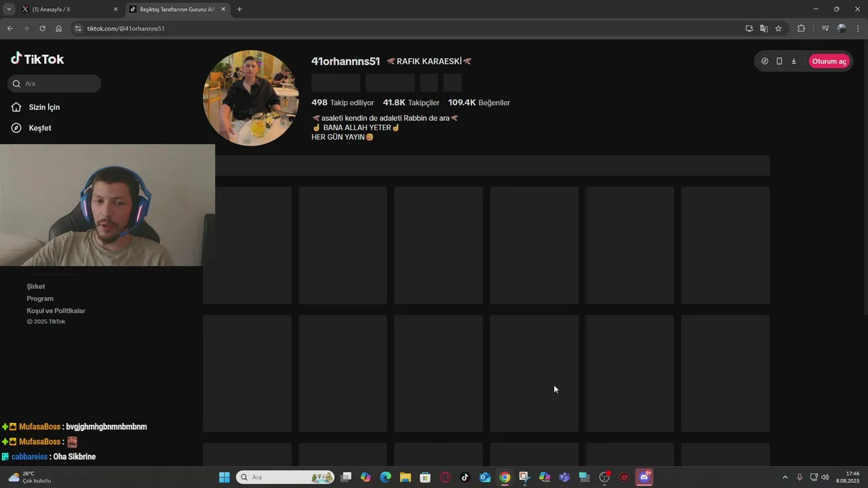Open the Chrome three-dot menu
868x488 pixels.
859,28
